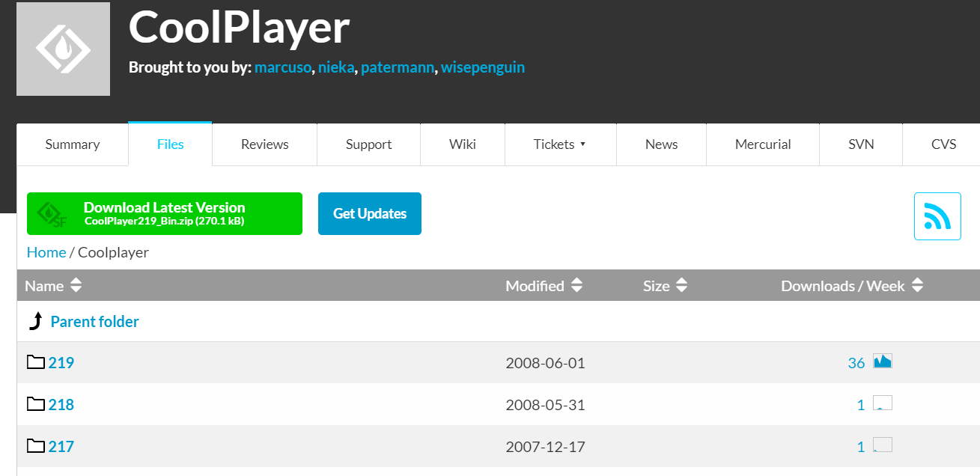Image resolution: width=980 pixels, height=476 pixels.
Task: Open patermann's profile link
Action: click(x=398, y=67)
